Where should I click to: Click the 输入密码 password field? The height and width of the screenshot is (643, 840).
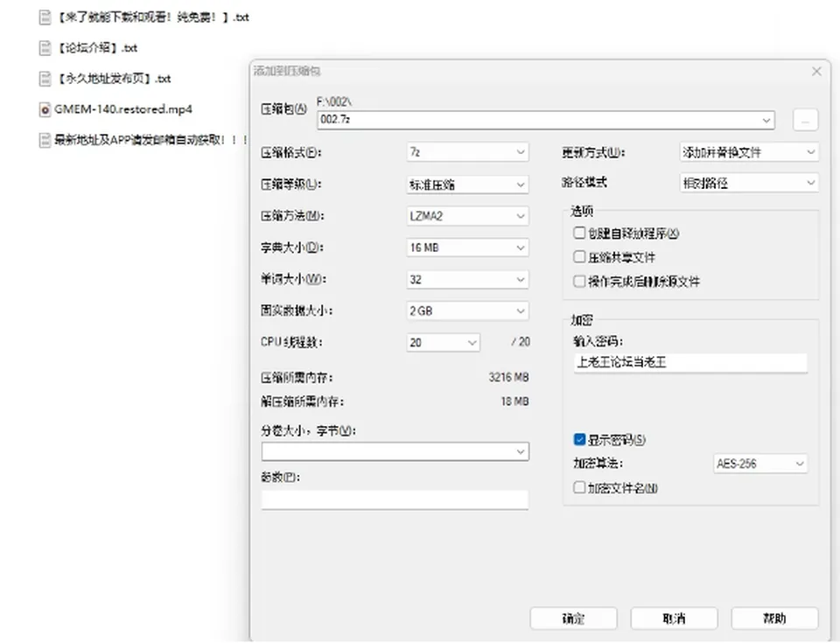(x=690, y=363)
